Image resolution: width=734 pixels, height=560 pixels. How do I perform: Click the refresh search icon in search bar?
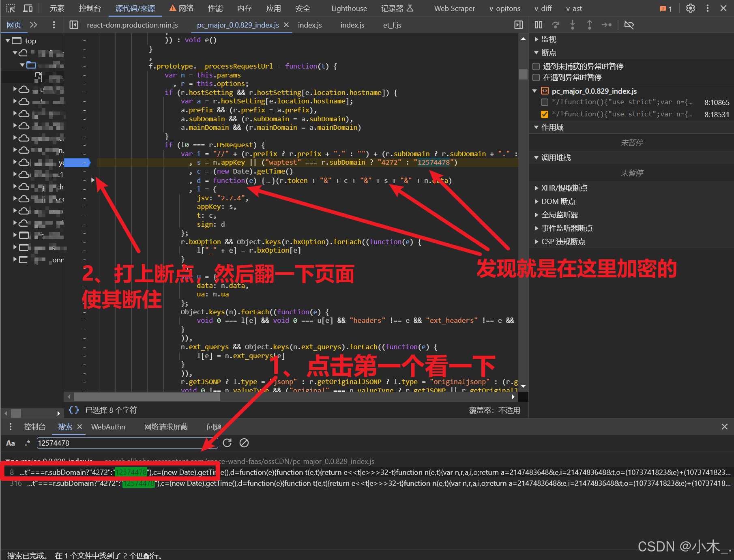point(227,443)
